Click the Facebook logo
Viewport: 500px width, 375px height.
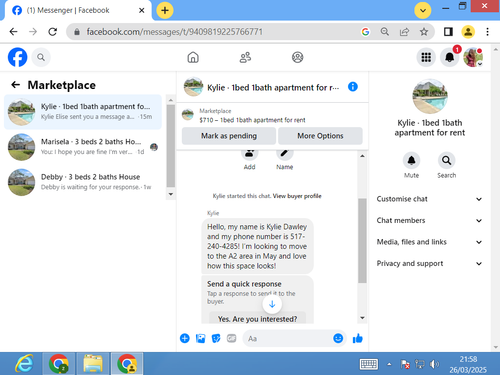[17, 57]
